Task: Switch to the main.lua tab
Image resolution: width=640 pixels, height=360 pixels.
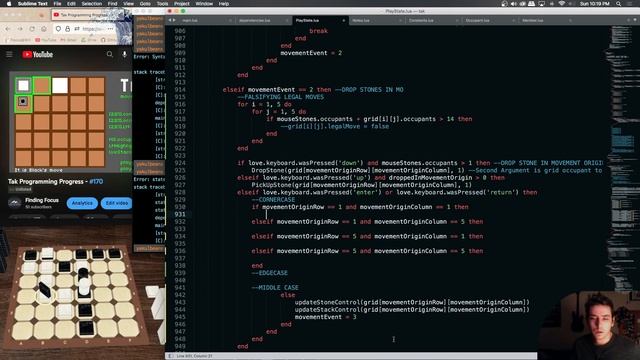Action: (x=206, y=20)
